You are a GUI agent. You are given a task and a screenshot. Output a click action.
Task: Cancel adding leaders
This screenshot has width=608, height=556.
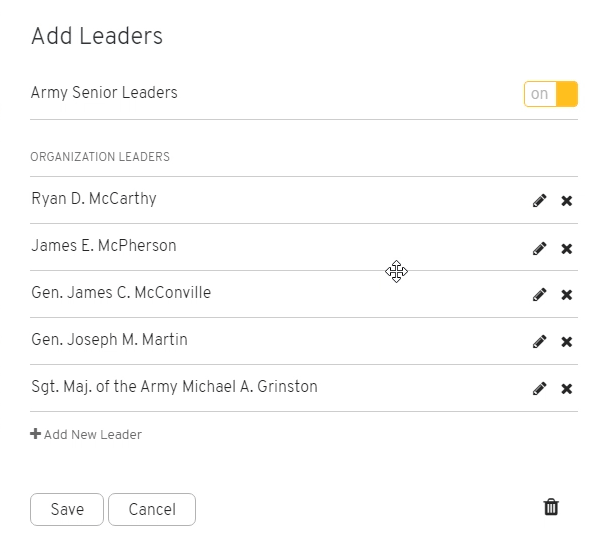click(152, 509)
